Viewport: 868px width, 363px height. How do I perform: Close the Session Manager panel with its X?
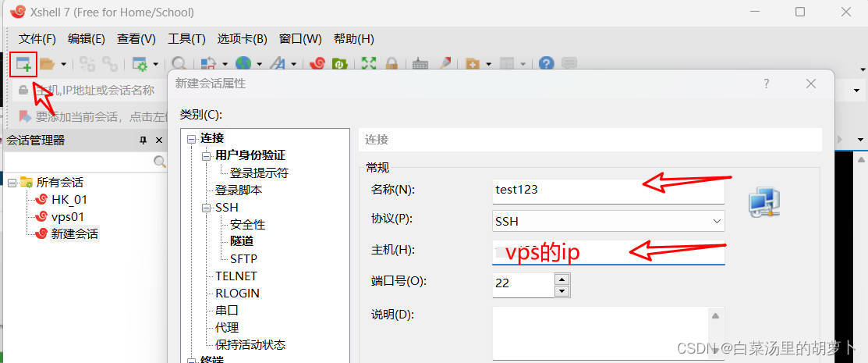coord(159,141)
